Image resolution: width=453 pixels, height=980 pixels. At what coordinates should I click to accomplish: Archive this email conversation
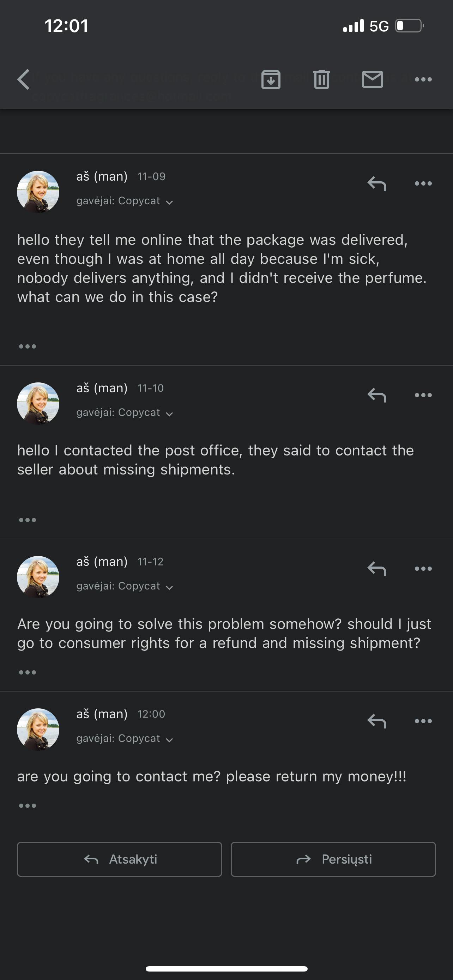click(x=271, y=79)
